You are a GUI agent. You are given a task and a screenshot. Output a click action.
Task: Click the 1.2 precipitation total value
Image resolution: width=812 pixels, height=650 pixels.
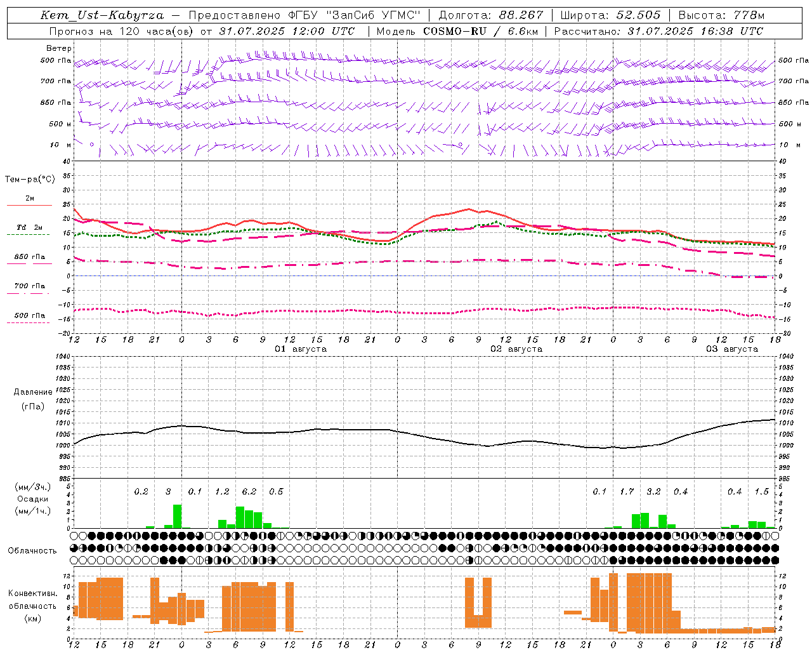click(222, 492)
